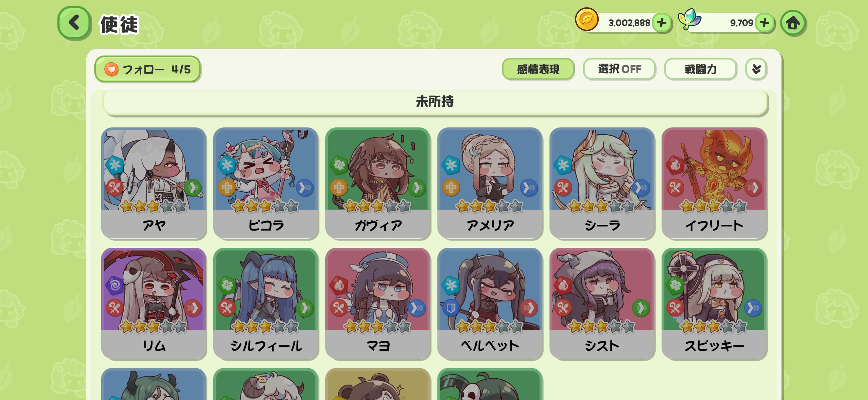Click the fire element icon on イフリート
The image size is (868, 400).
675,165
